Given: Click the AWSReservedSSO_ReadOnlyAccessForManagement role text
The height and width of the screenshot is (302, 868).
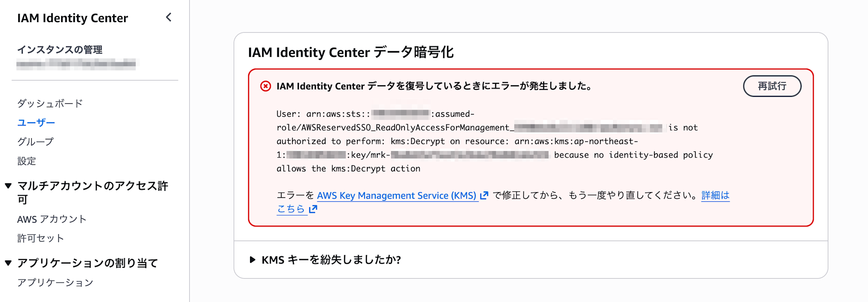Looking at the screenshot, I should click(x=395, y=128).
